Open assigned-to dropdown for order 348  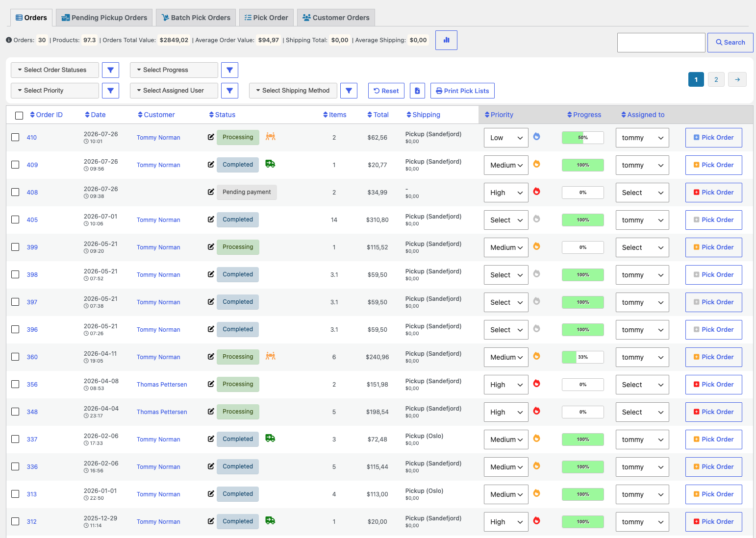(642, 412)
